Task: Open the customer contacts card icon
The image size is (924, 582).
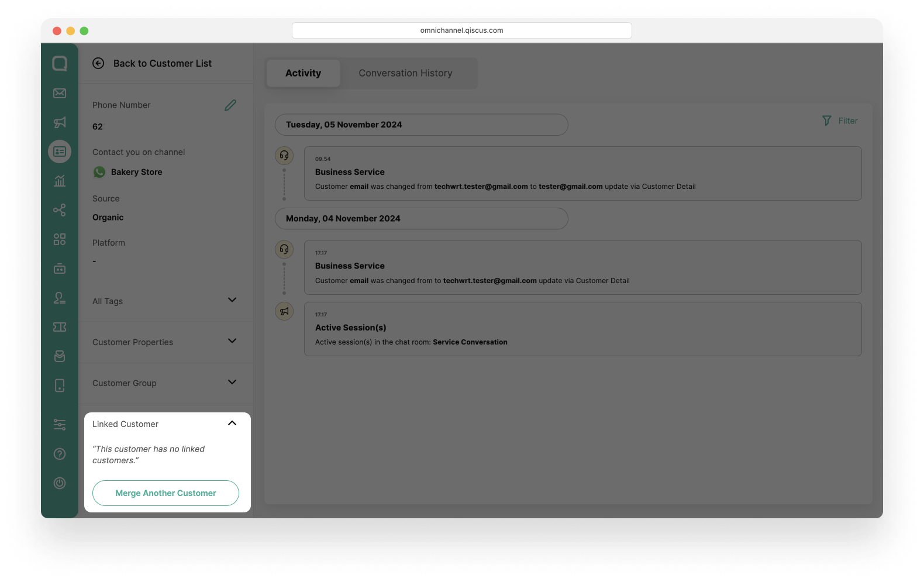Action: (x=60, y=151)
